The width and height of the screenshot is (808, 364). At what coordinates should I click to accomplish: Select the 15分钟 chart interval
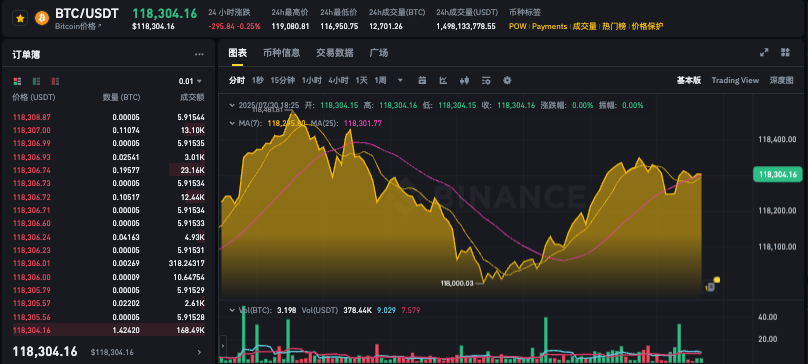coord(282,80)
